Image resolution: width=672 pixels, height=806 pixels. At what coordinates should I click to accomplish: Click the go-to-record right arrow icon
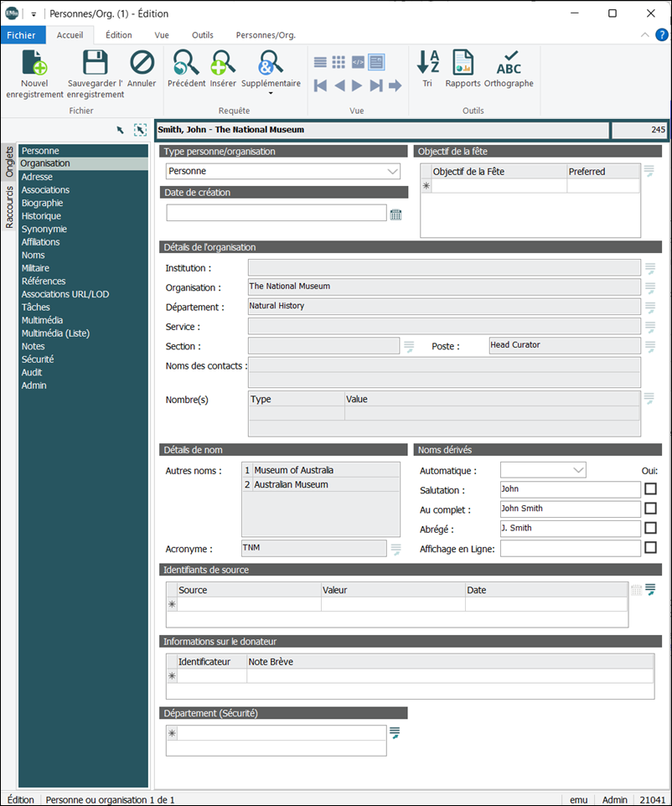click(395, 85)
